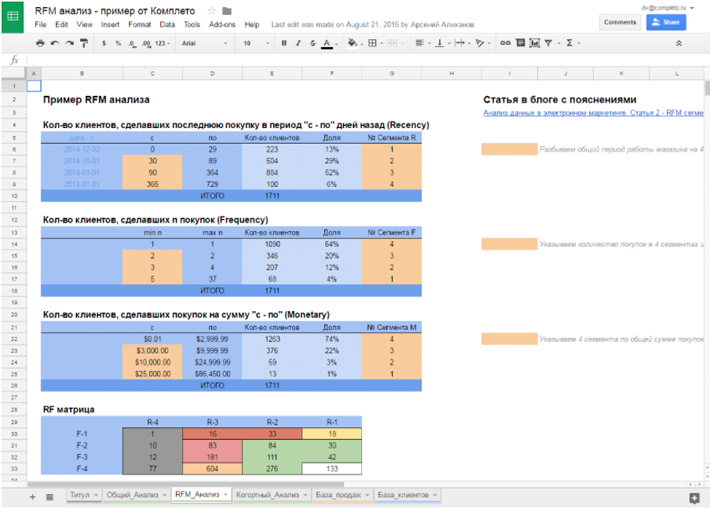The image size is (710, 509).
Task: Open text wrapping options
Action: click(462, 43)
